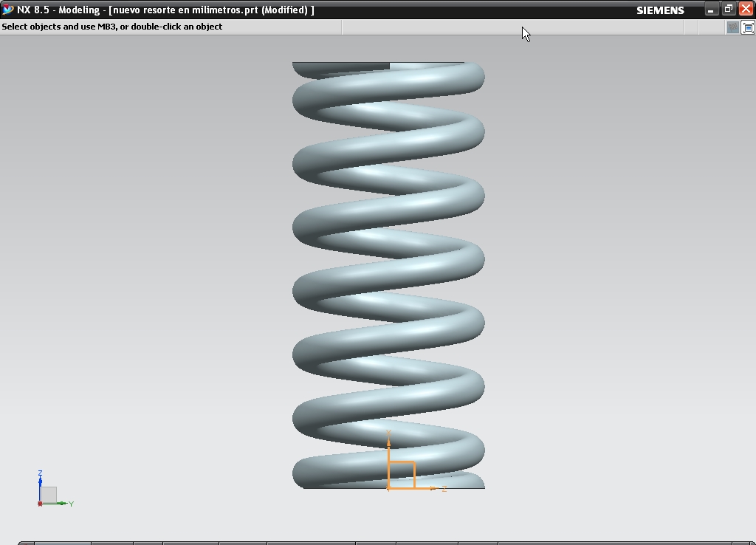Restore down the NX window
Image resolution: width=756 pixels, height=545 pixels.
pos(728,10)
